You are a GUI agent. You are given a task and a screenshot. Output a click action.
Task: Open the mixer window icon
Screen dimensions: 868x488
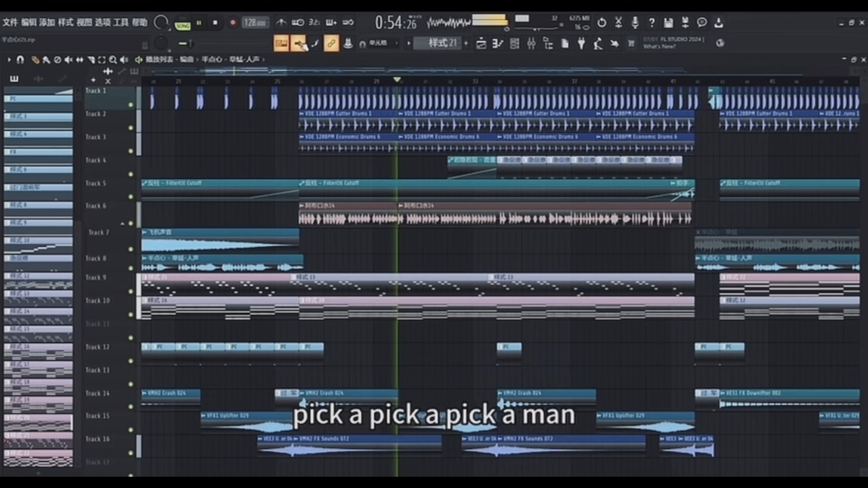point(531,43)
